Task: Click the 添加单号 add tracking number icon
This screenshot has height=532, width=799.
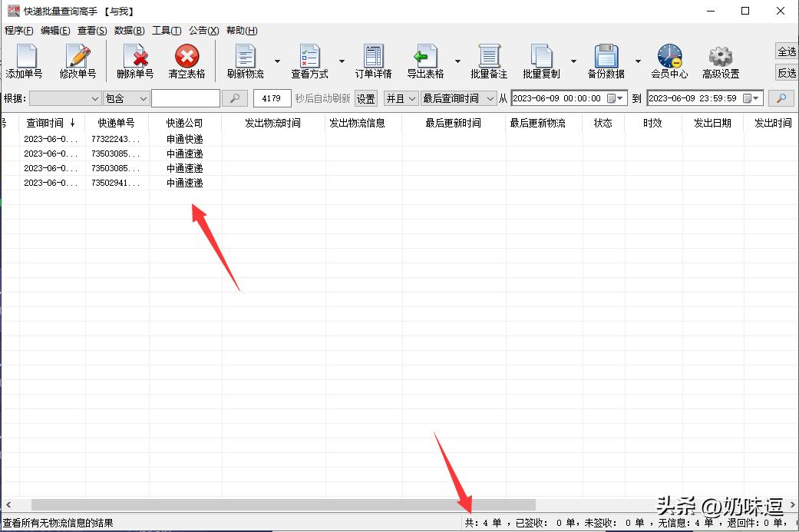Action: pos(25,61)
